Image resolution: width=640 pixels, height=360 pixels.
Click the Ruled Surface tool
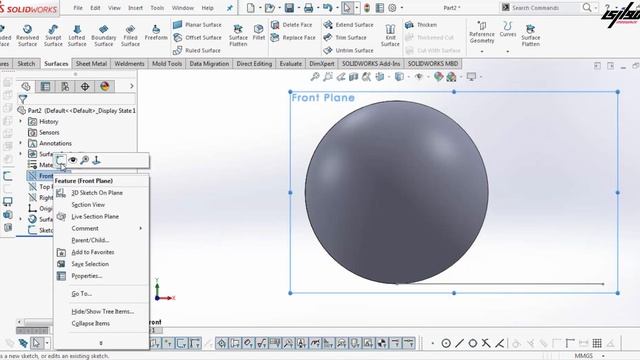[197, 51]
